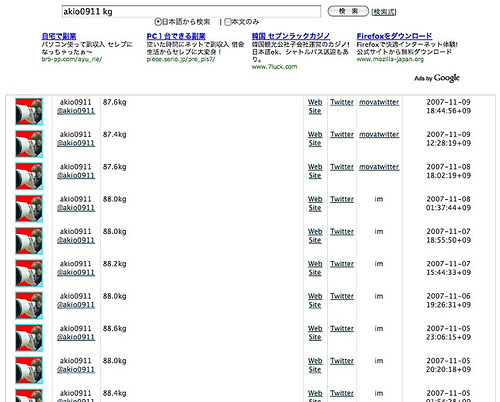Click avatar thumbnail in 23:06:15 row

[29, 338]
